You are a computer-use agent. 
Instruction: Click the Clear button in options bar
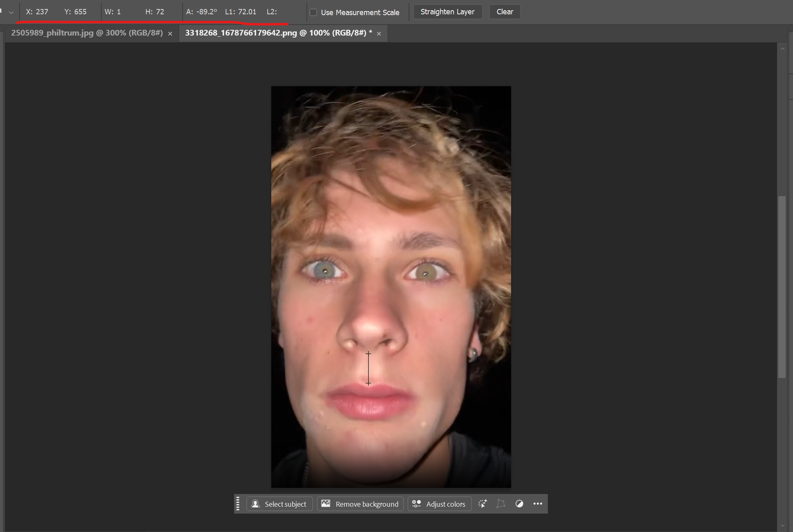pyautogui.click(x=505, y=12)
